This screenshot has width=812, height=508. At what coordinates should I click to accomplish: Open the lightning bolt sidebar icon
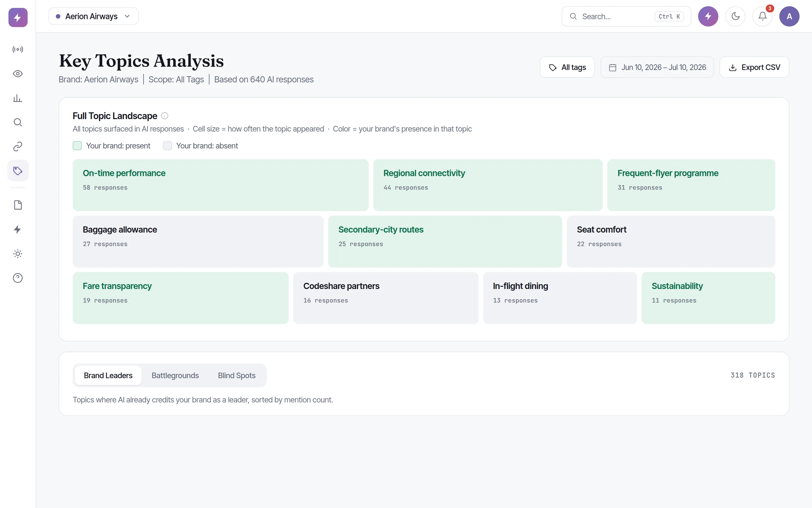(18, 229)
